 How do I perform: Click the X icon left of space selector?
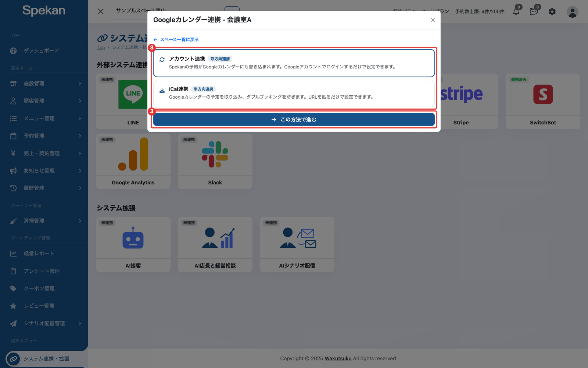(x=101, y=11)
